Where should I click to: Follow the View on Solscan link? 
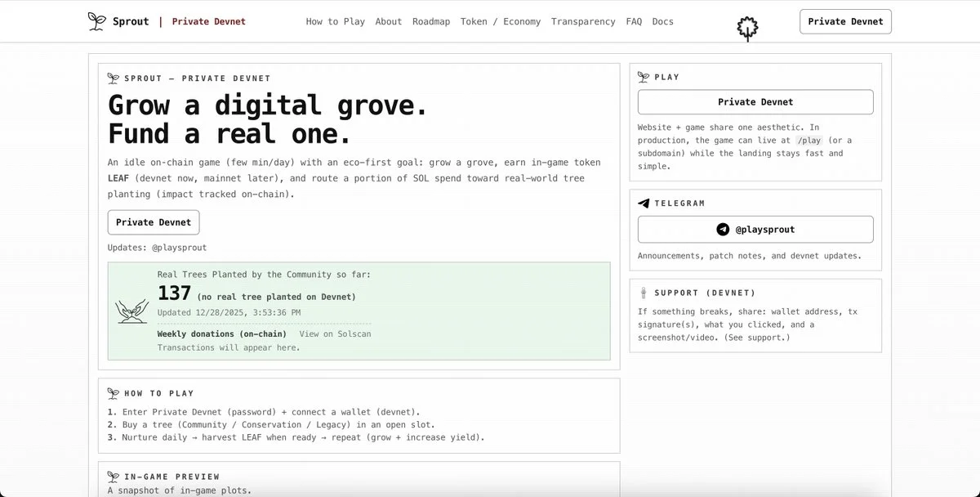pyautogui.click(x=335, y=334)
